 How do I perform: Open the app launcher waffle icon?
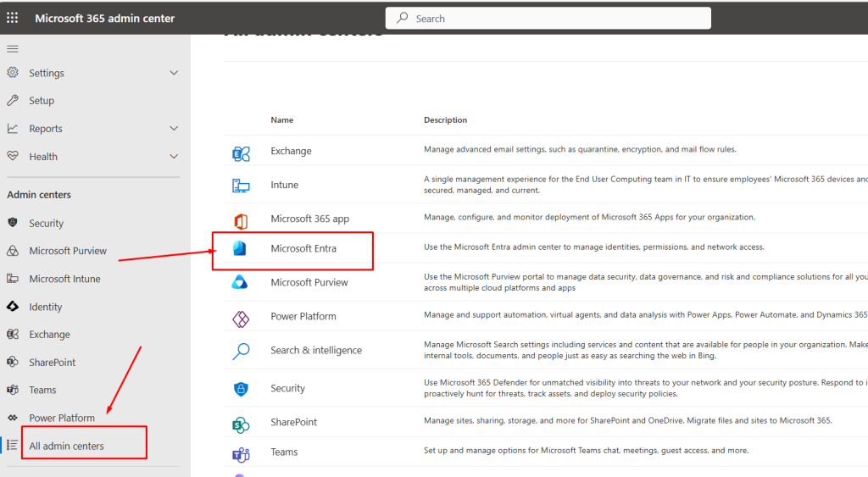click(x=13, y=18)
